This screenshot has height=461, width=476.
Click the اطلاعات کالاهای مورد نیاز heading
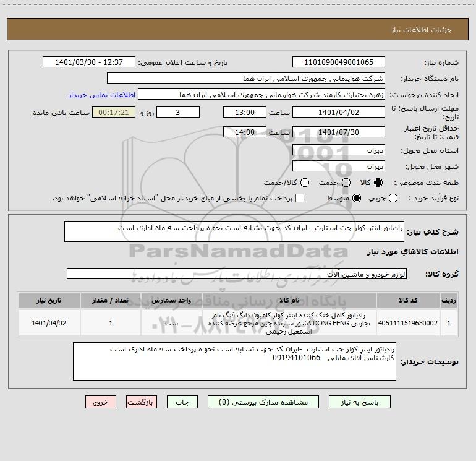[413, 252]
